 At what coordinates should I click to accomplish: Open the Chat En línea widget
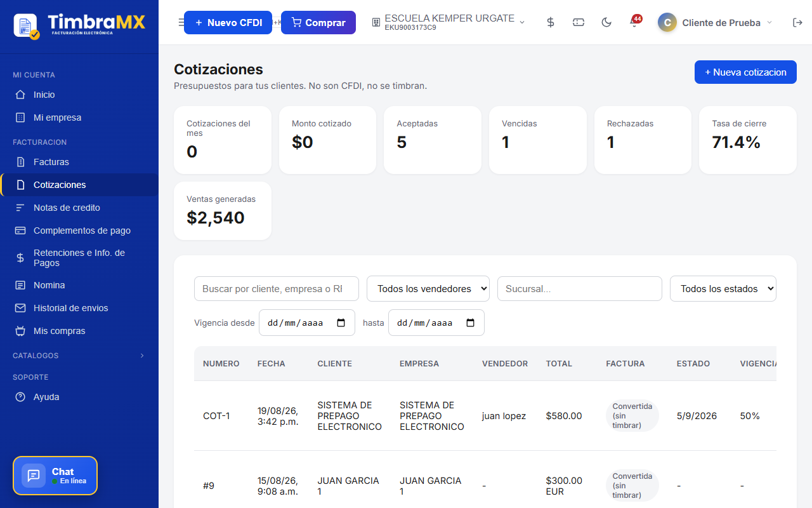55,476
